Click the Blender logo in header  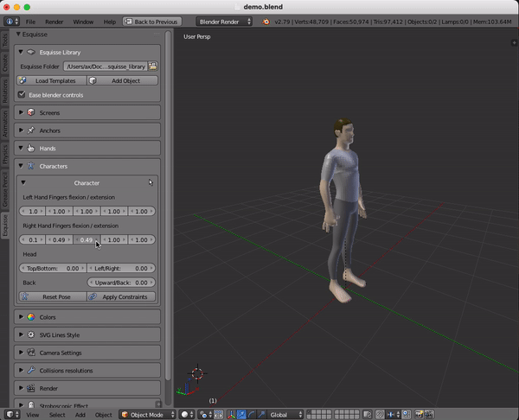point(266,22)
